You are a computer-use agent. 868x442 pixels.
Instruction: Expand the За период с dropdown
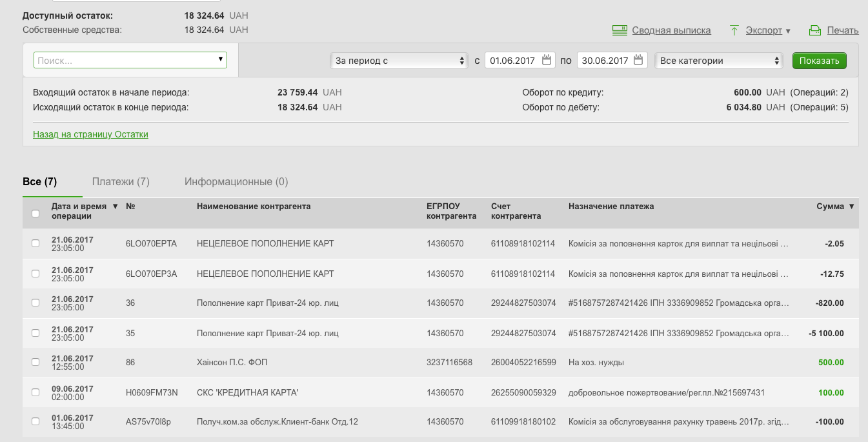[398, 61]
